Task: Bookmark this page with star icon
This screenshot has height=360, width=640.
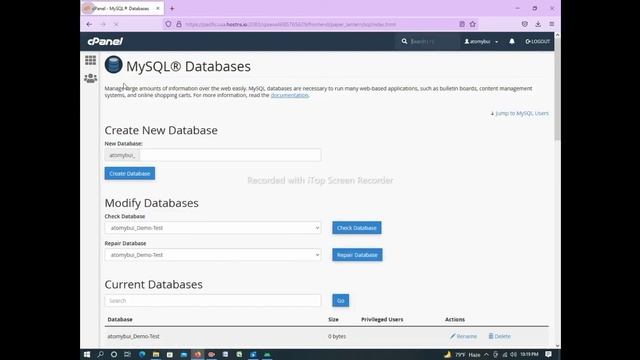Action: 473,24
